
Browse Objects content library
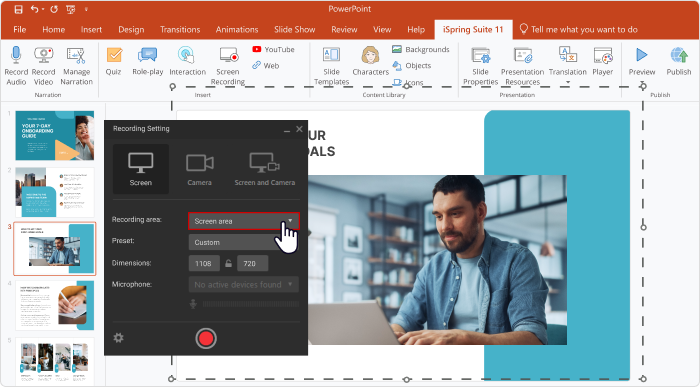pyautogui.click(x=412, y=66)
